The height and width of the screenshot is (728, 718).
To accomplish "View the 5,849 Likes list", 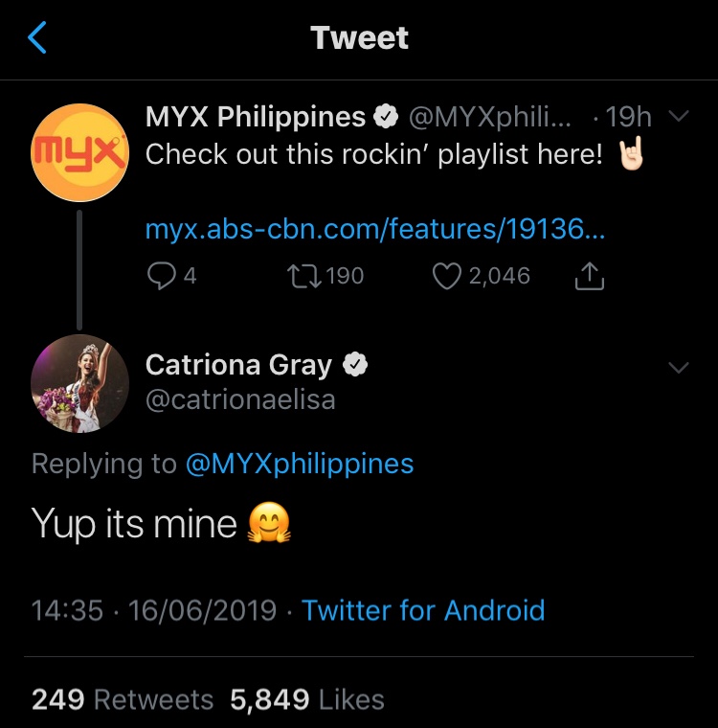I will click(x=306, y=699).
